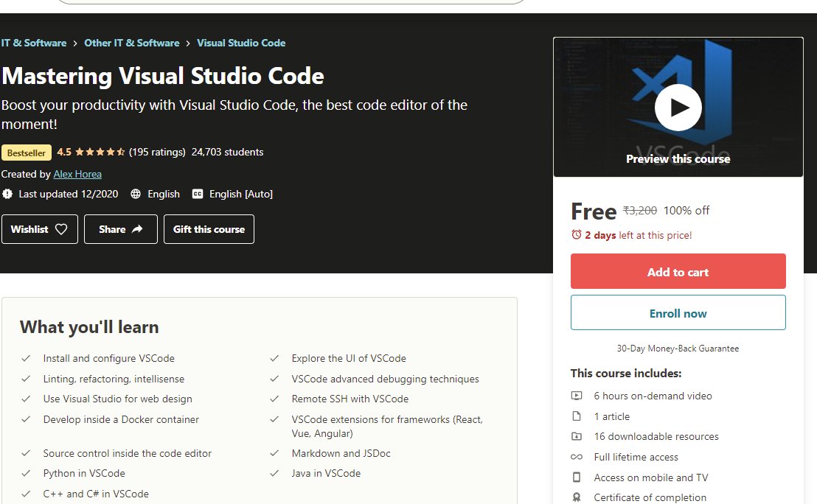Viewport: 817px width, 504px height.
Task: Click the document icon next to 1 article
Action: (577, 416)
